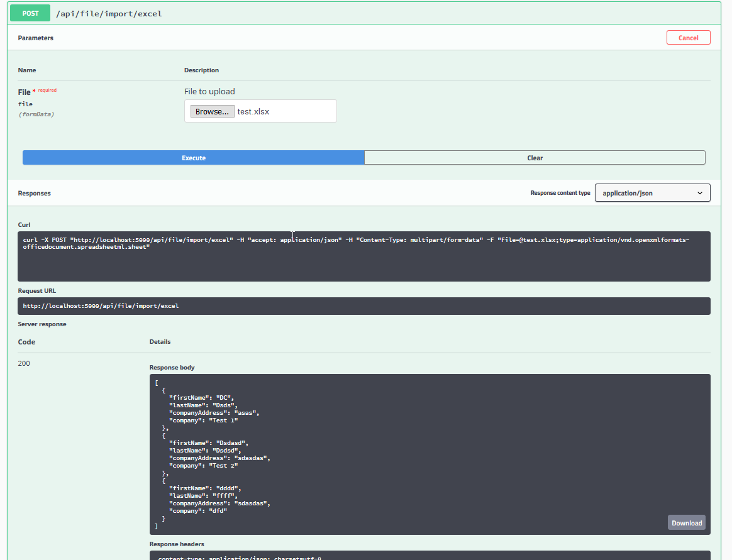The height and width of the screenshot is (560, 732).
Task: Click the Parameters section heading
Action: pos(35,38)
